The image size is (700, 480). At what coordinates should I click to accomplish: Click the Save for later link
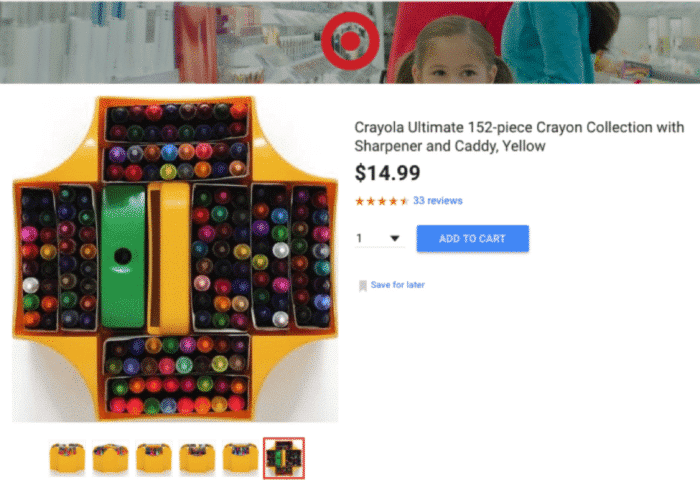pyautogui.click(x=398, y=285)
